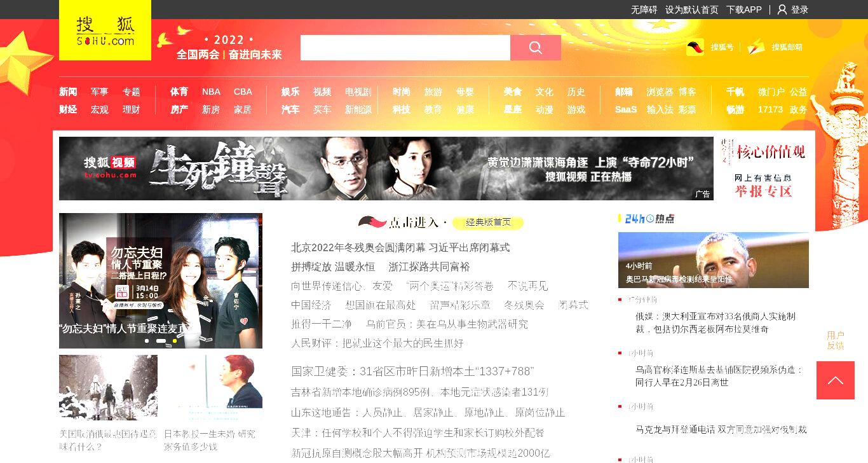Click the 搜狐邮箱 mail icon
Image resolution: width=868 pixels, height=463 pixels.
(x=756, y=47)
